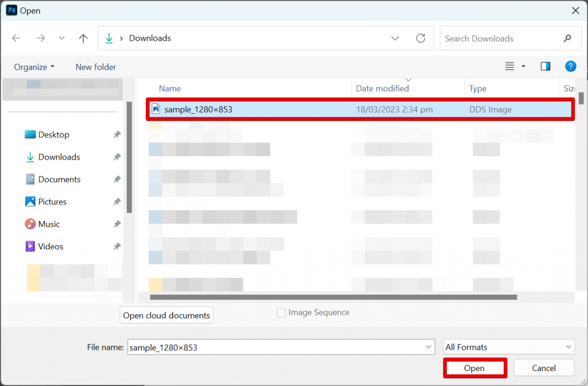Enable the Image Sequence checkbox
588x386 pixels.
[x=281, y=312]
